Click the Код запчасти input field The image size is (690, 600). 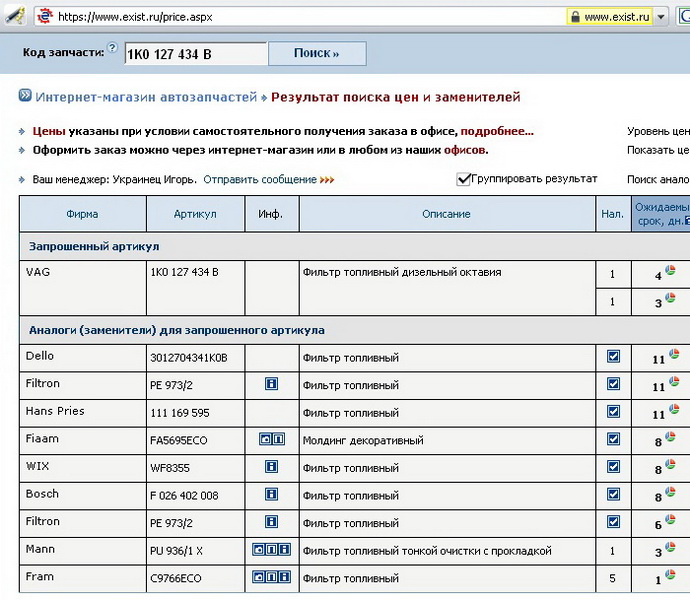point(196,54)
